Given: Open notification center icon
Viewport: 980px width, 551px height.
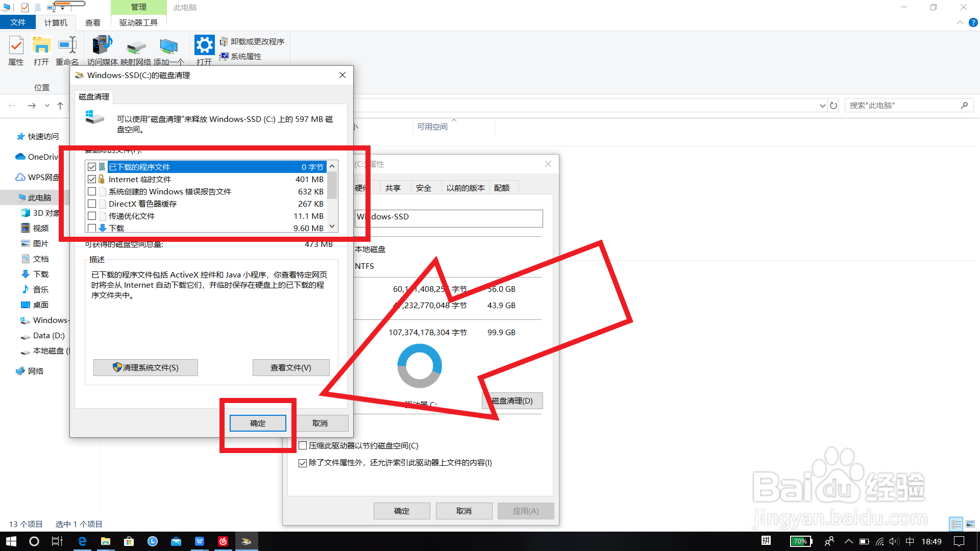Looking at the screenshot, I should pos(959,541).
